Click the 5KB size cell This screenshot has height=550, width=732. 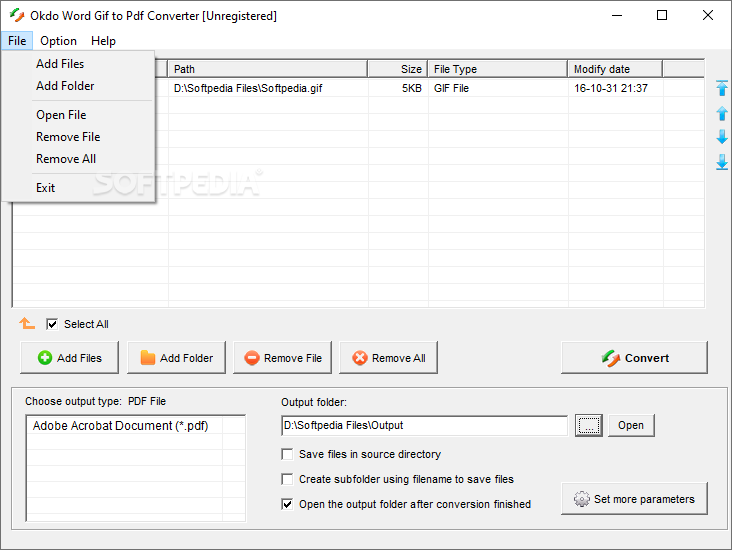click(411, 88)
